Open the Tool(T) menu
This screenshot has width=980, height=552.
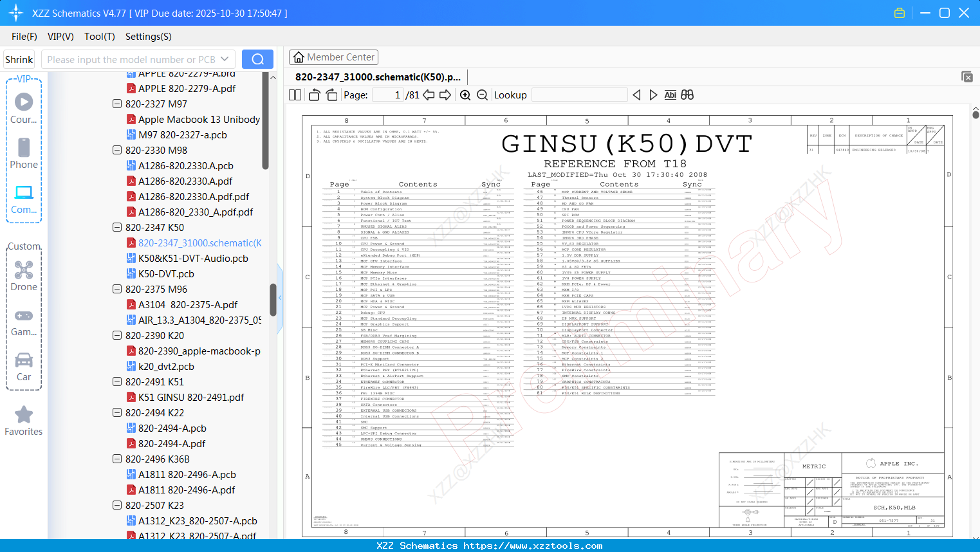click(x=100, y=37)
